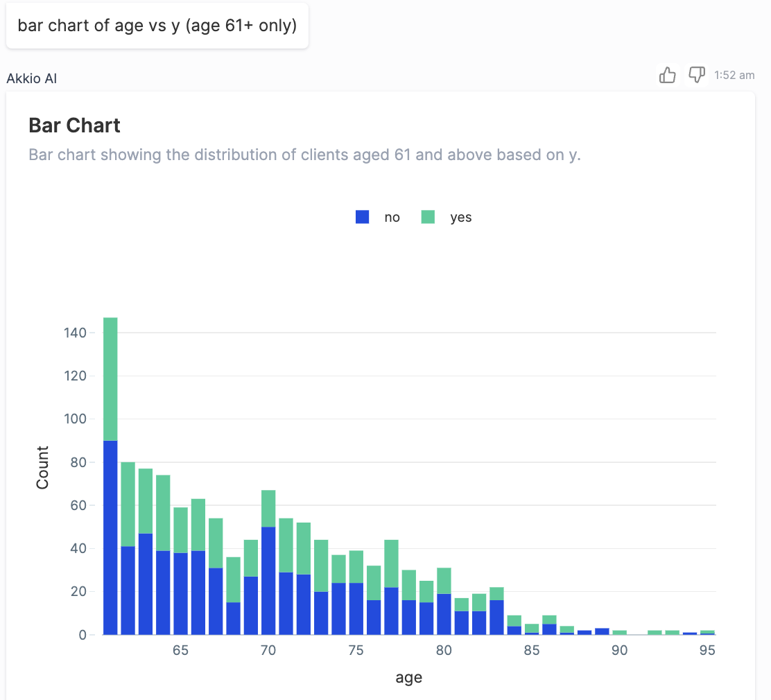771x700 pixels.
Task: Select the blue 'no' legend color swatch
Action: click(x=361, y=216)
